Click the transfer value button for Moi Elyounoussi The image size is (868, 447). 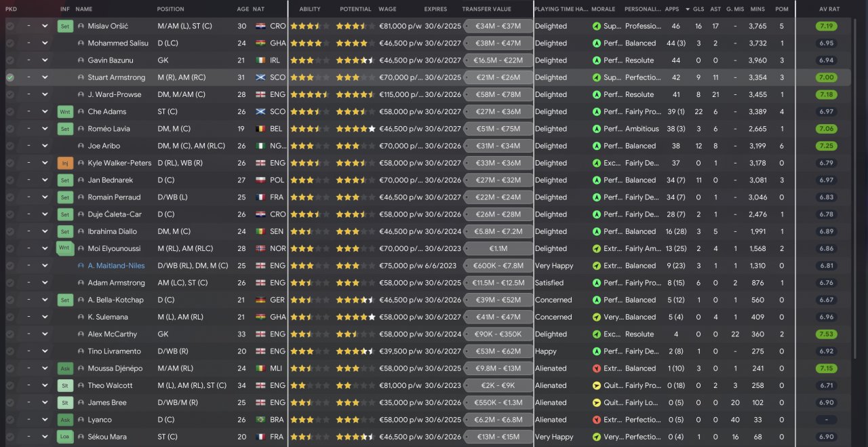coord(498,249)
